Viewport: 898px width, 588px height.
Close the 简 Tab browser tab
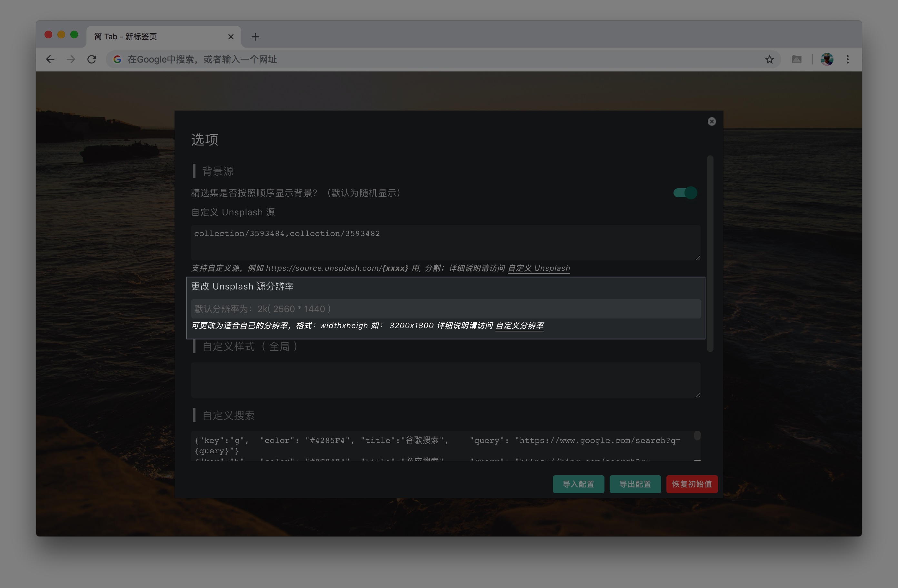pyautogui.click(x=231, y=36)
